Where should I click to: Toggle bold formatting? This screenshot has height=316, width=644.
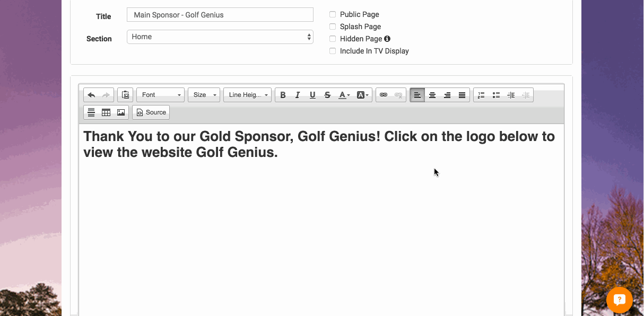coord(283,95)
